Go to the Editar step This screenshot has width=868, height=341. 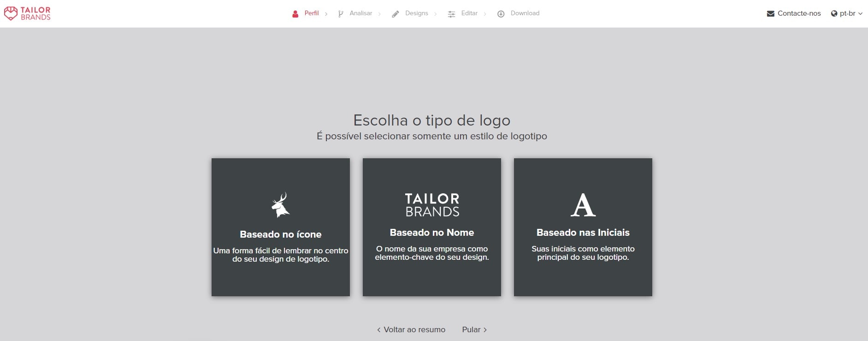(x=469, y=13)
